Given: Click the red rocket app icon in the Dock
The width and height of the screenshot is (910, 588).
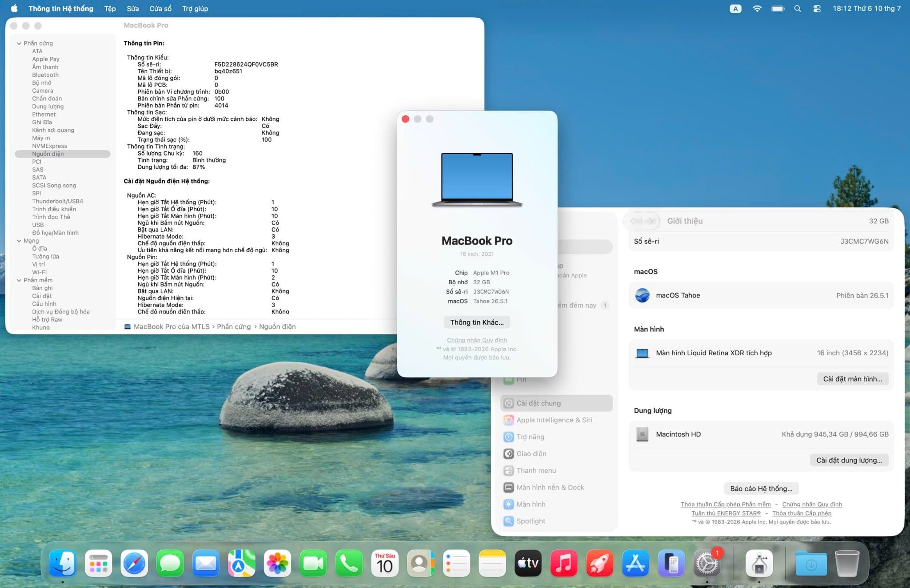Looking at the screenshot, I should [x=600, y=563].
